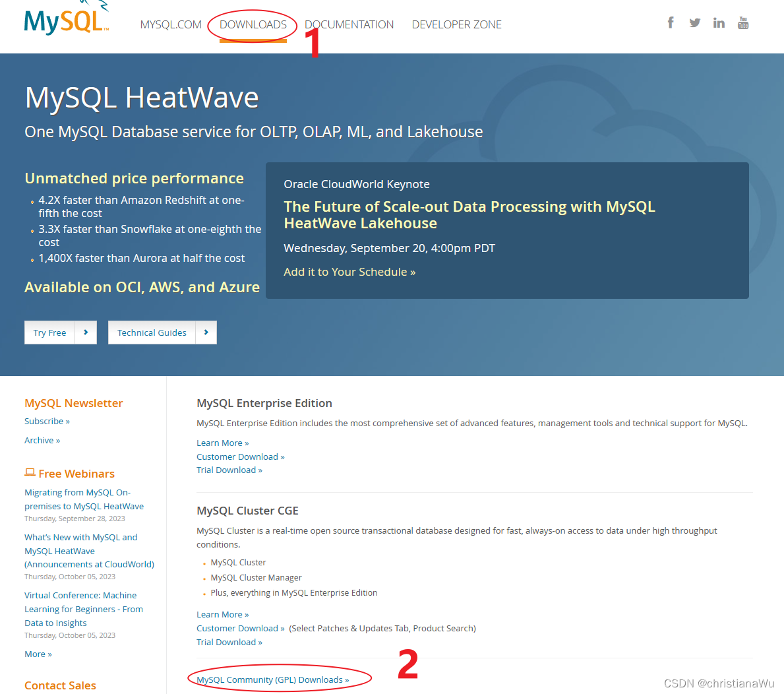Click the MySQL dolphin logo
784x694 pixels.
tap(66, 19)
